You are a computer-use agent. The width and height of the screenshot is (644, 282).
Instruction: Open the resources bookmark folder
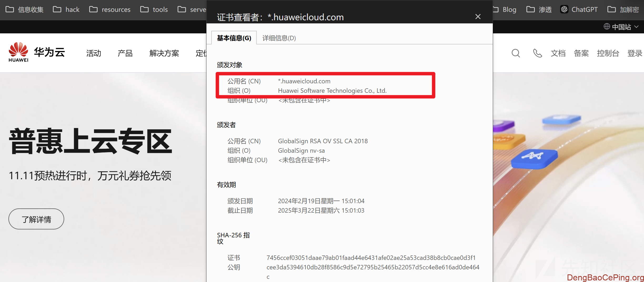(x=110, y=10)
